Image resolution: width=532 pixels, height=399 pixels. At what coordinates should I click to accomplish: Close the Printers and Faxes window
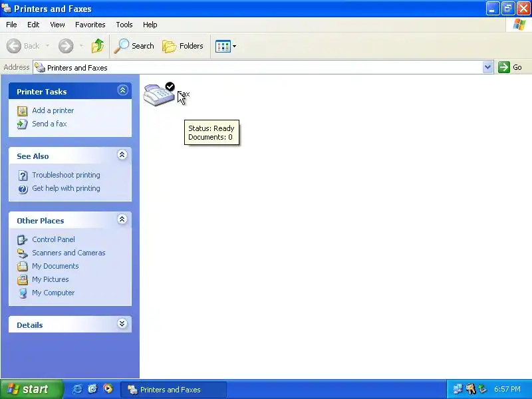point(523,9)
